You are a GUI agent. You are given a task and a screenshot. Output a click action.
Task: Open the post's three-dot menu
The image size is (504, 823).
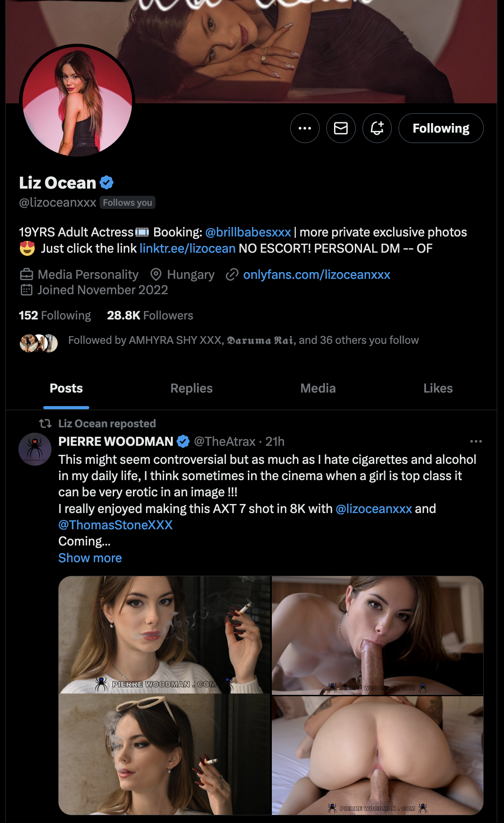476,441
